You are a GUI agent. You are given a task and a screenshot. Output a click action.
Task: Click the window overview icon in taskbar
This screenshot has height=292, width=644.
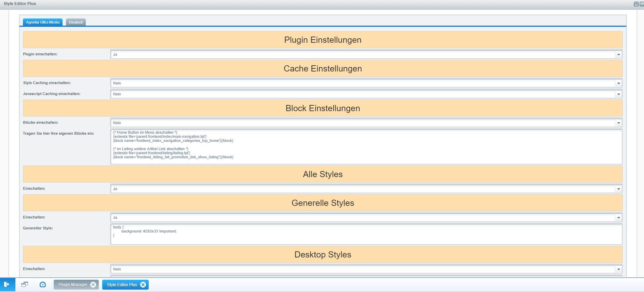click(25, 284)
